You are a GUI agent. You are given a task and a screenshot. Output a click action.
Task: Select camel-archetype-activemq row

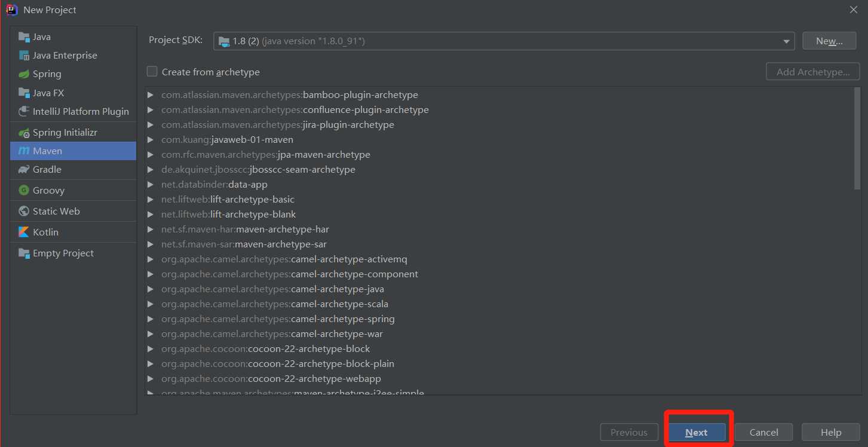(499, 259)
